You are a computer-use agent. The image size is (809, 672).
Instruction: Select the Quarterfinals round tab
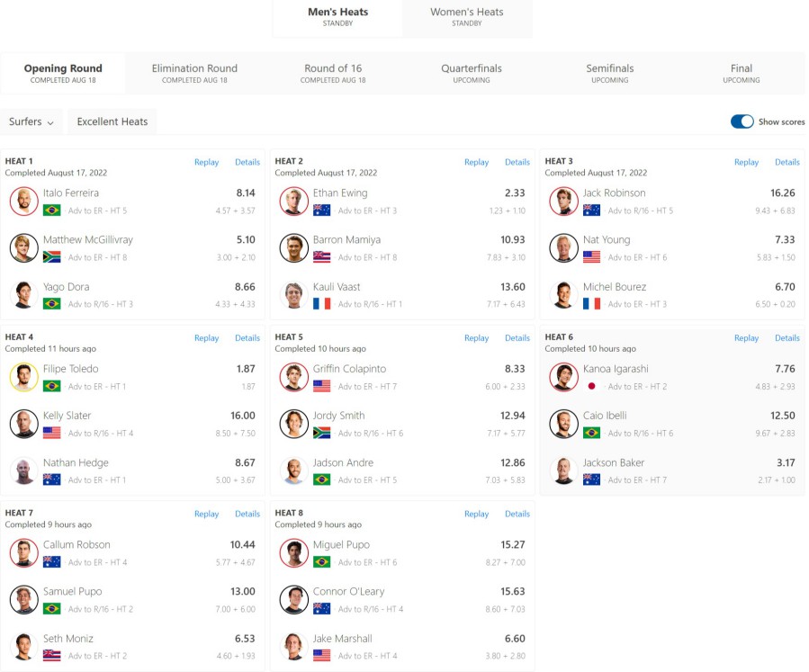pos(471,73)
